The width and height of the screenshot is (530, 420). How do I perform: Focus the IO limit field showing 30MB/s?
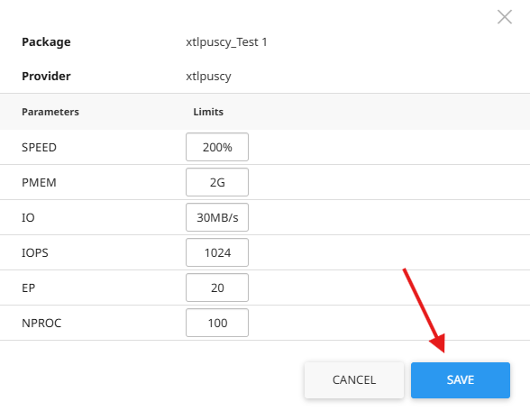coord(217,217)
